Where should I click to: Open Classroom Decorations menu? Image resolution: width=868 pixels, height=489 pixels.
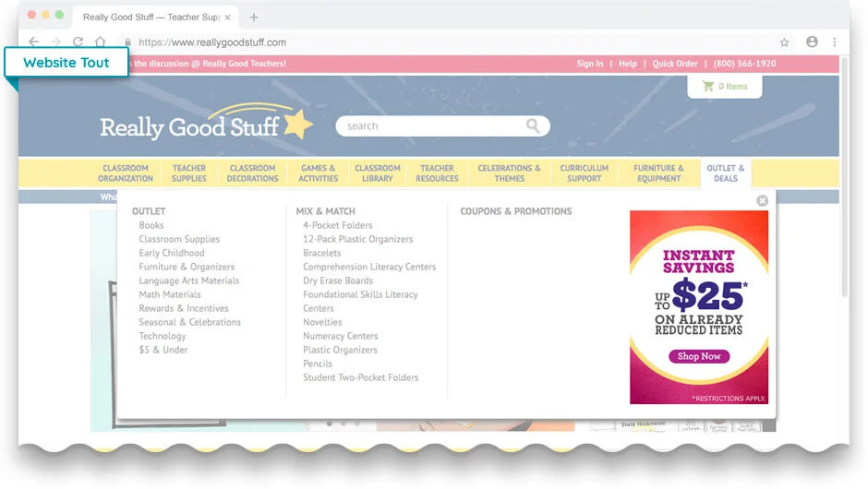[252, 173]
